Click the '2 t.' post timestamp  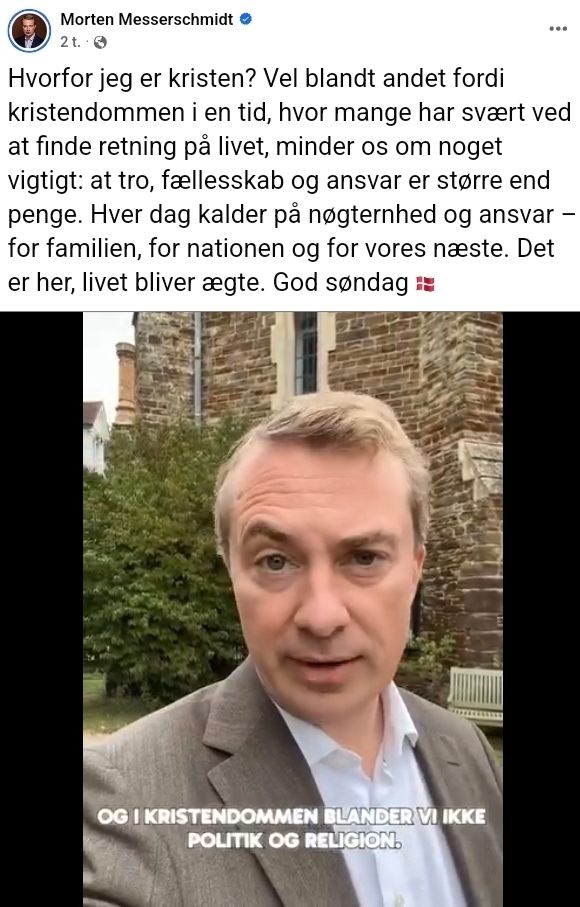(x=69, y=42)
